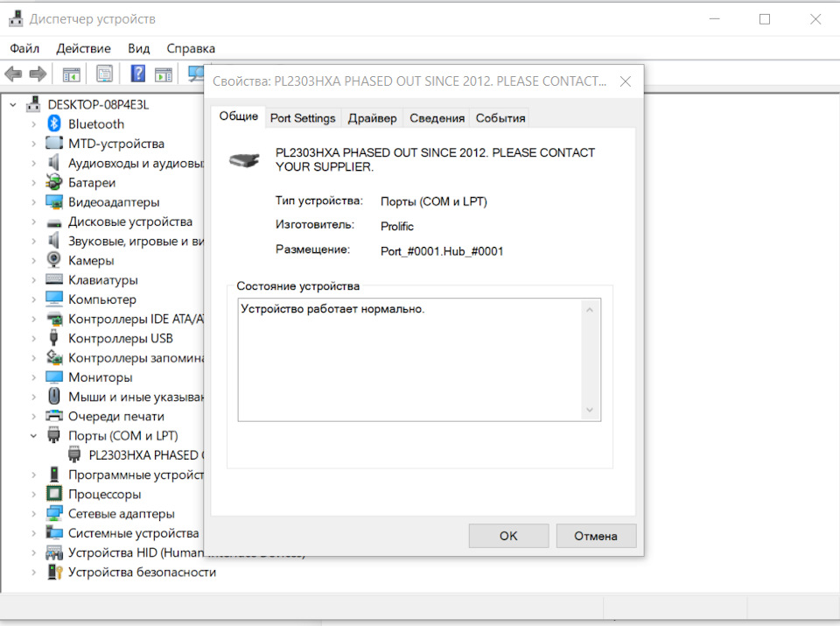Click the DESKTOP-08P4E3L computer icon

(33, 104)
